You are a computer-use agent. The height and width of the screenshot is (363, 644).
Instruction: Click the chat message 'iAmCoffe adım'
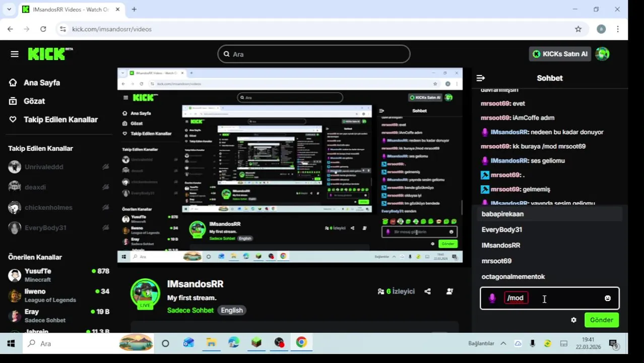[x=533, y=118]
